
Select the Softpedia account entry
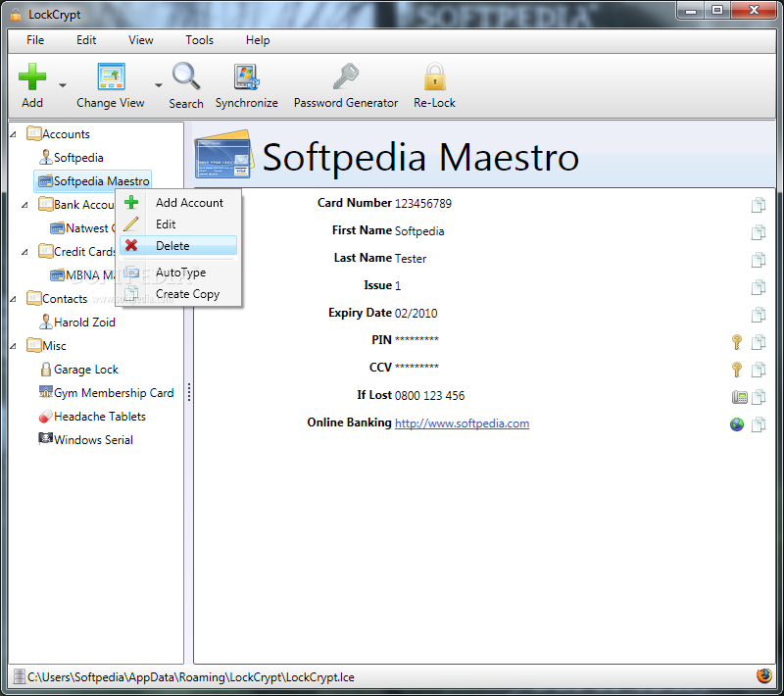point(71,158)
